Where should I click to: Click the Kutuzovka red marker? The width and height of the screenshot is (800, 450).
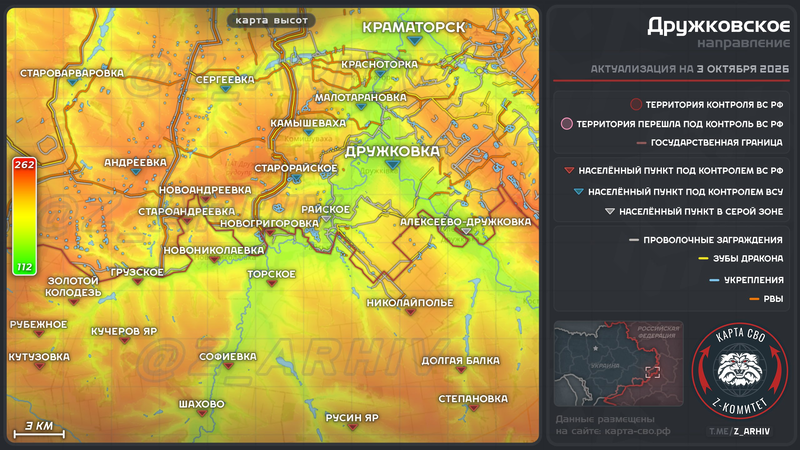(x=39, y=366)
